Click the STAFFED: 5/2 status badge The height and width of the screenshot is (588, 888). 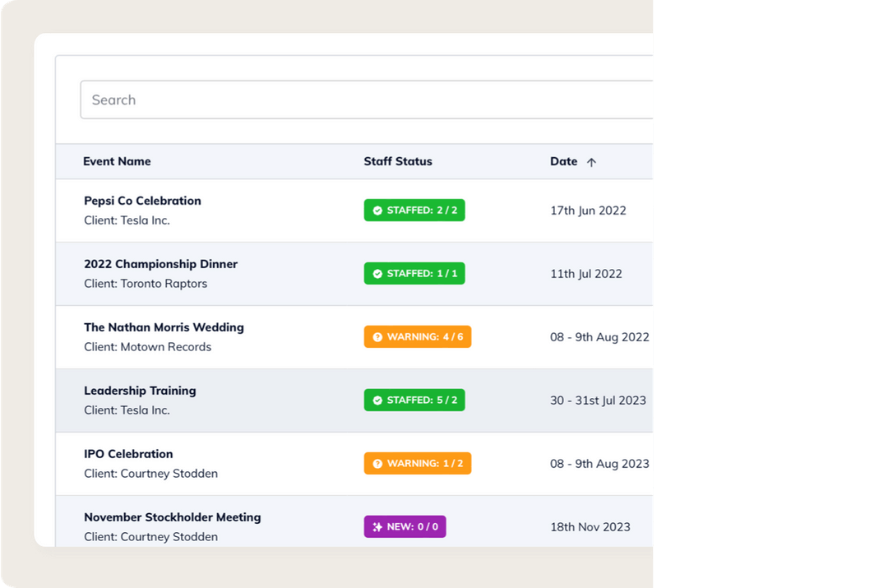(x=414, y=400)
